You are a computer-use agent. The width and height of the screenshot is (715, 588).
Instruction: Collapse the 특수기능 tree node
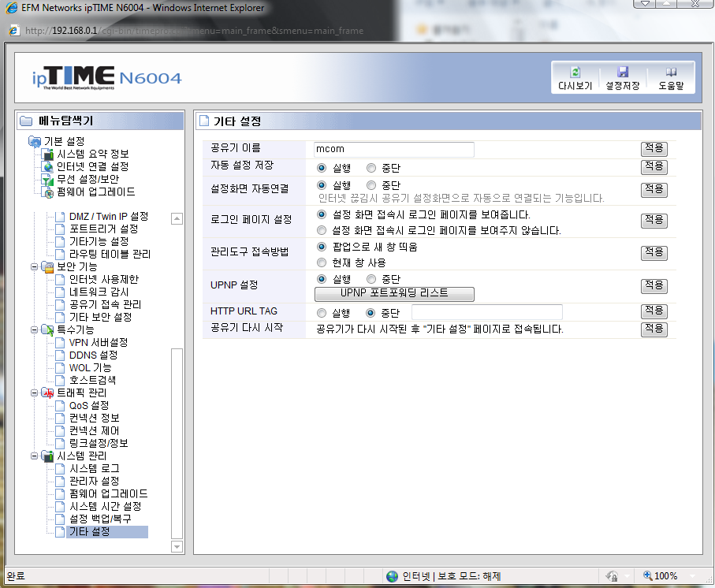click(34, 329)
